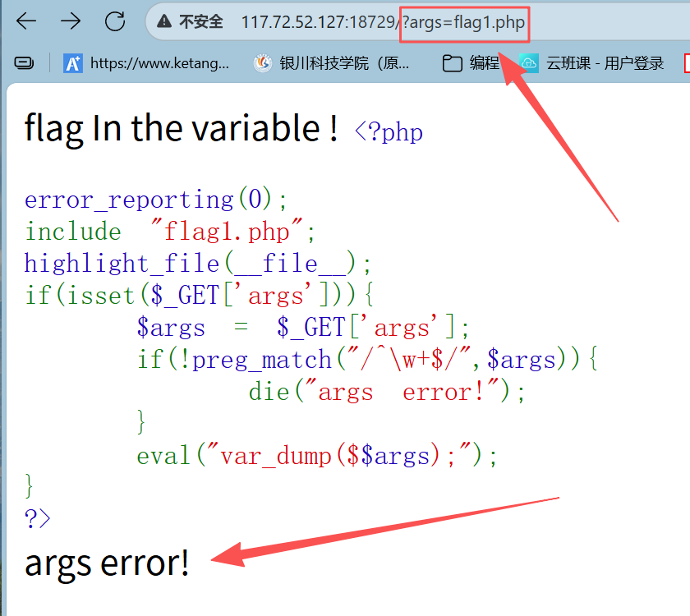Open the tab strip icon on bookmarks bar

pyautogui.click(x=24, y=63)
